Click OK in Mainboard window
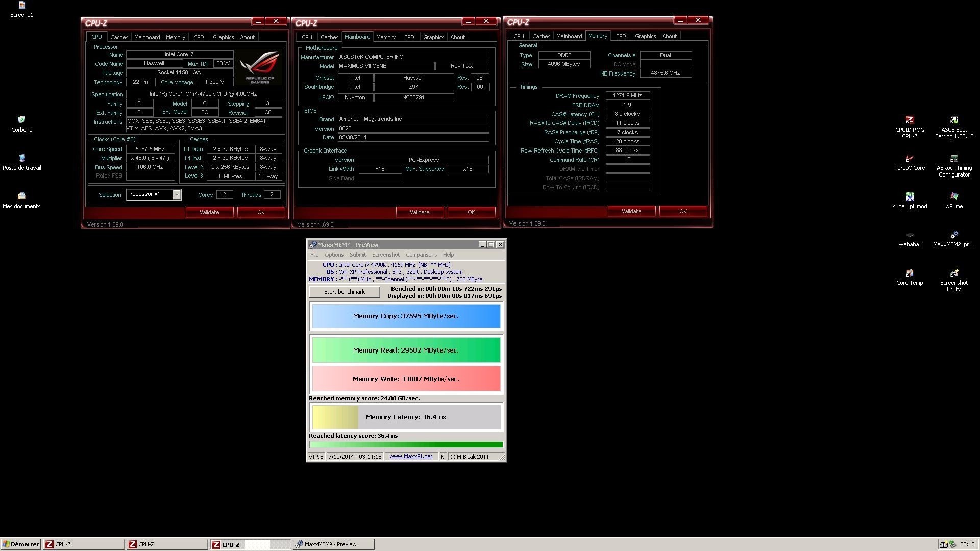 [x=471, y=212]
